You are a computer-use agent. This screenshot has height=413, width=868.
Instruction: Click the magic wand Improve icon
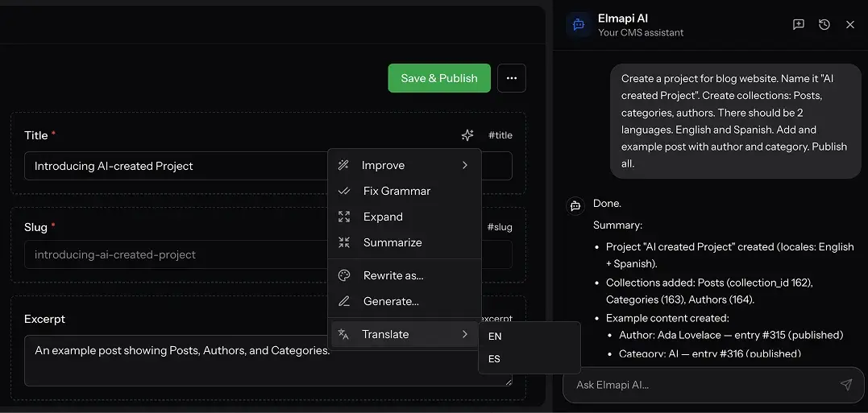tap(344, 165)
